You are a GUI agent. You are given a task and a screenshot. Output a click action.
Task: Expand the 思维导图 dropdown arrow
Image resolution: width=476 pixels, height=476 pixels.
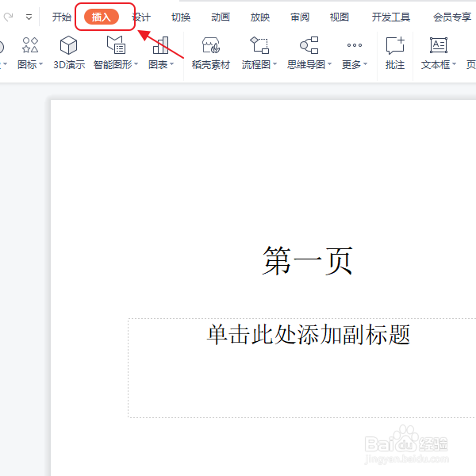coord(329,64)
